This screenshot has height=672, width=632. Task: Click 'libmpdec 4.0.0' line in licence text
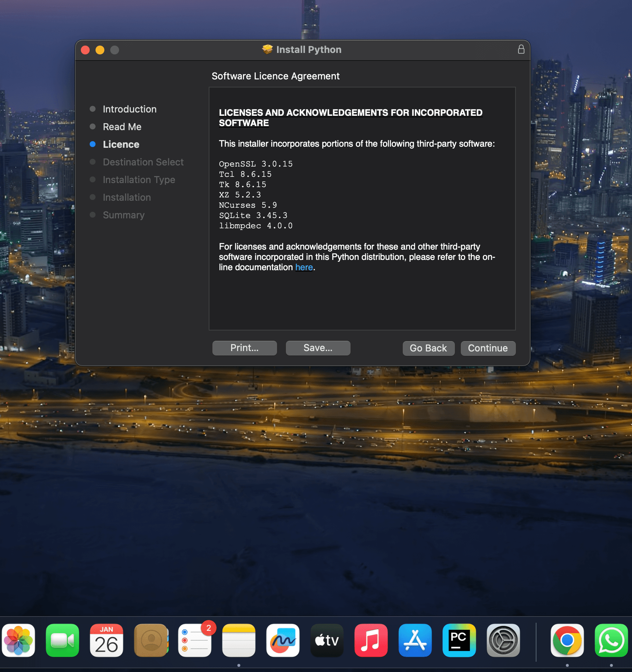point(256,226)
